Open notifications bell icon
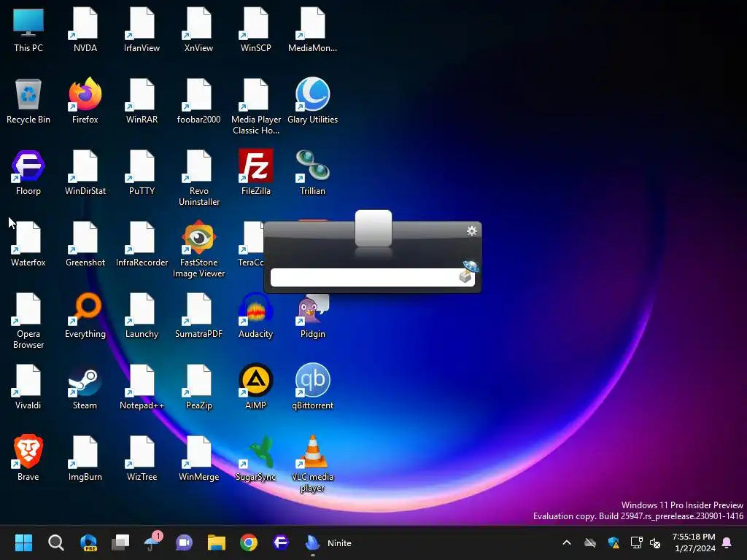 coord(727,542)
